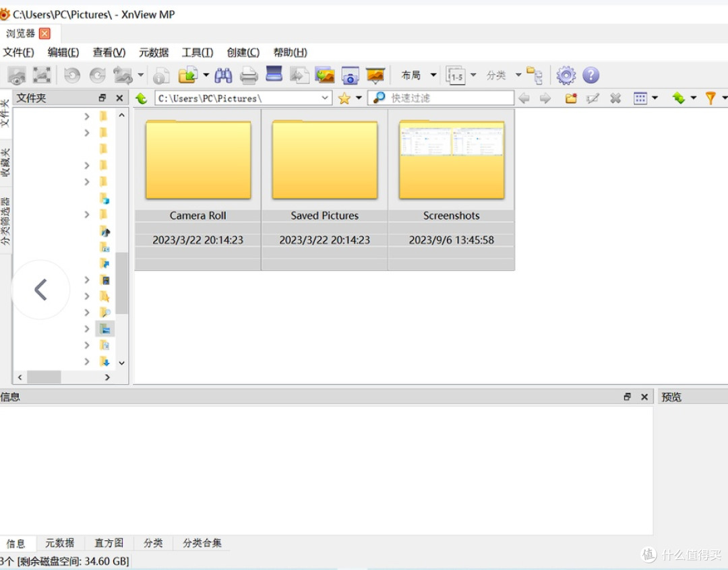This screenshot has height=570, width=728.
Task: Click the orange filter funnel icon
Action: 710,98
